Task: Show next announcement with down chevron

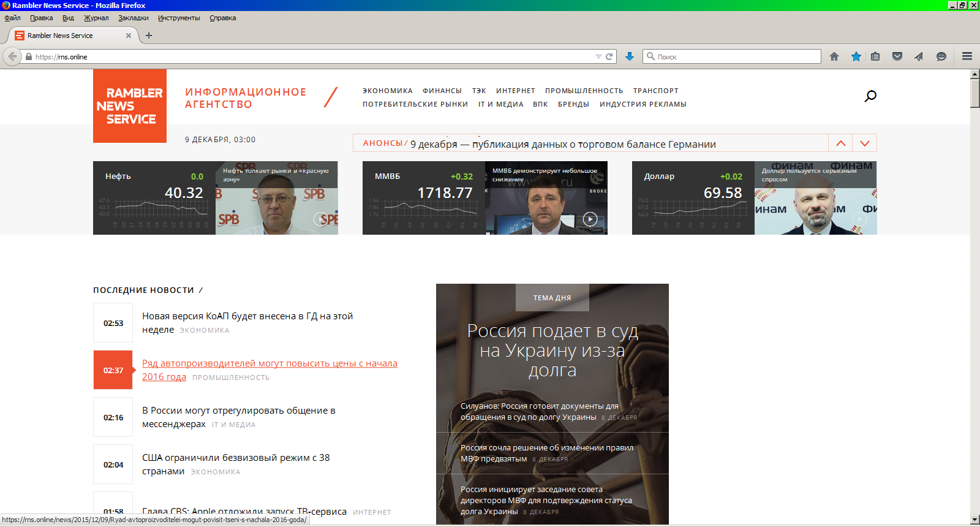Action: (865, 143)
